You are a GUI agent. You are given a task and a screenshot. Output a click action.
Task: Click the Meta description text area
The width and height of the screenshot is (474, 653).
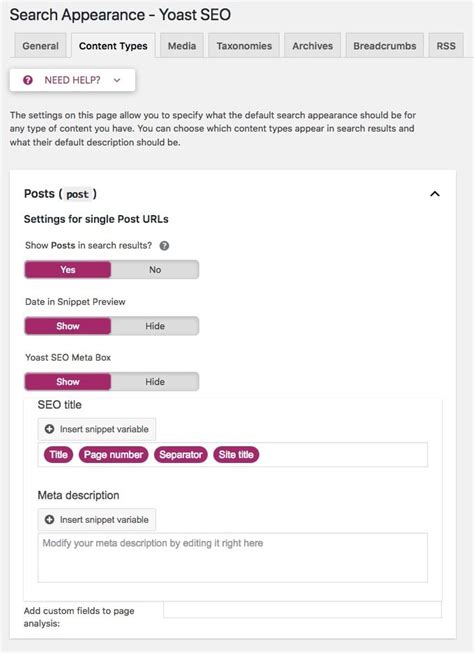click(x=232, y=558)
